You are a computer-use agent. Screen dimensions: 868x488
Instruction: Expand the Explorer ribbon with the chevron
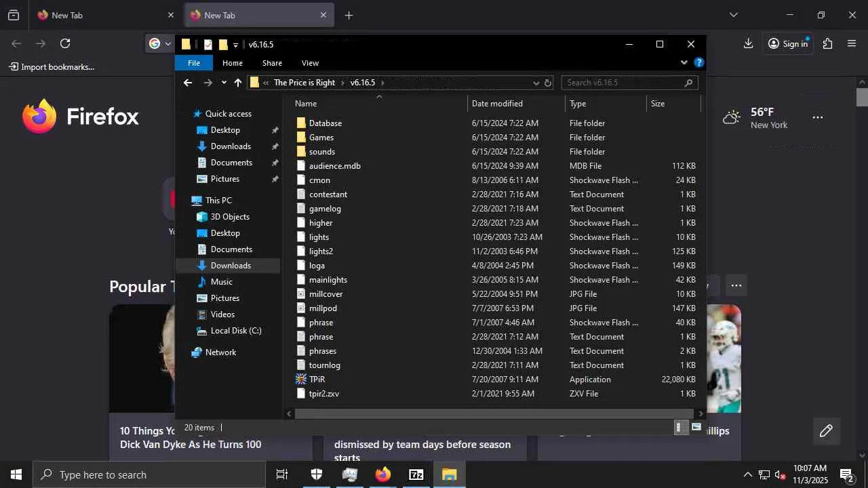pos(684,62)
